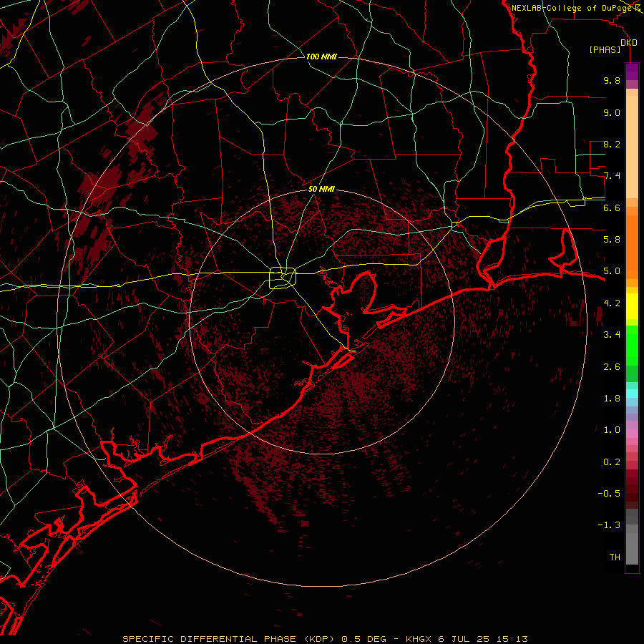The width and height of the screenshot is (644, 644).
Task: Click the TH threshold legend label
Action: [615, 557]
